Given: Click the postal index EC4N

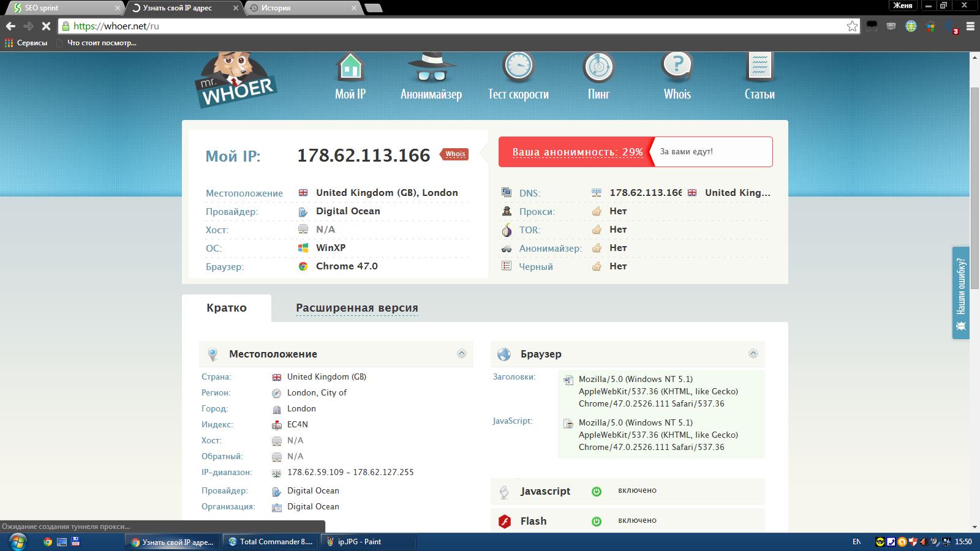Looking at the screenshot, I should click(298, 424).
